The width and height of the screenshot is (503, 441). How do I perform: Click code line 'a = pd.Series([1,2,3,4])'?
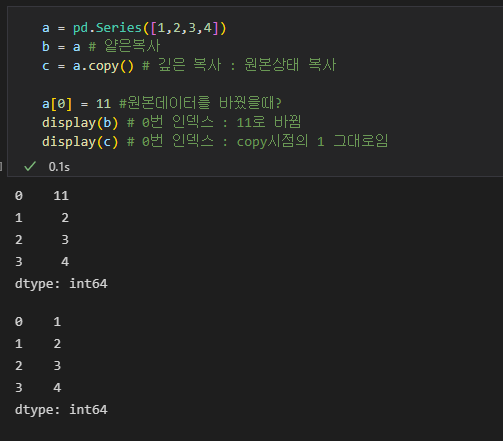[x=134, y=28]
